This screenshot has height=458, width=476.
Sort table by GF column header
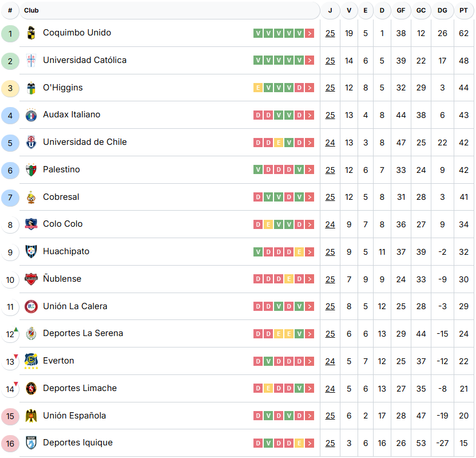click(400, 10)
